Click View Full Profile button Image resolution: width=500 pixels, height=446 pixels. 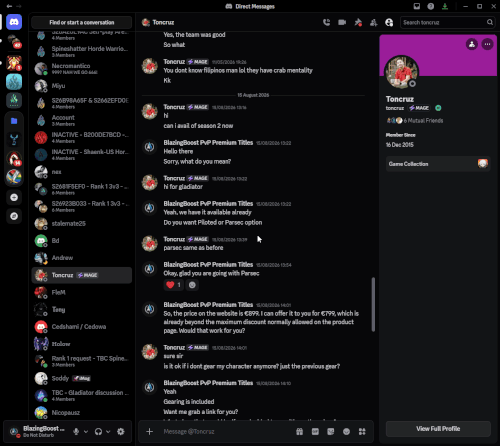[x=438, y=429]
